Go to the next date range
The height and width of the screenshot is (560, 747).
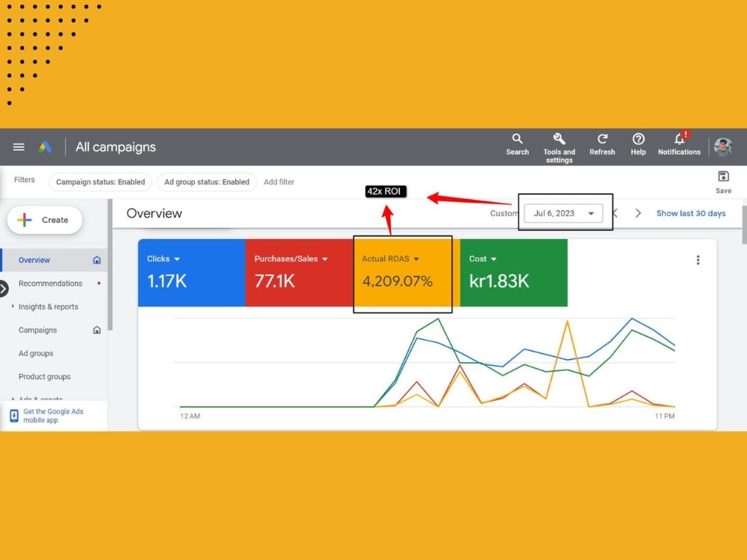click(638, 214)
